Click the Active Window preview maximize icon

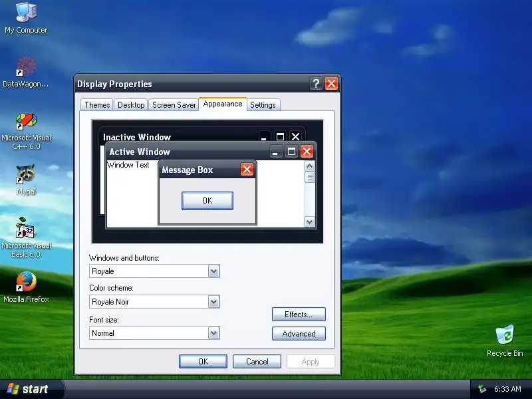click(291, 152)
